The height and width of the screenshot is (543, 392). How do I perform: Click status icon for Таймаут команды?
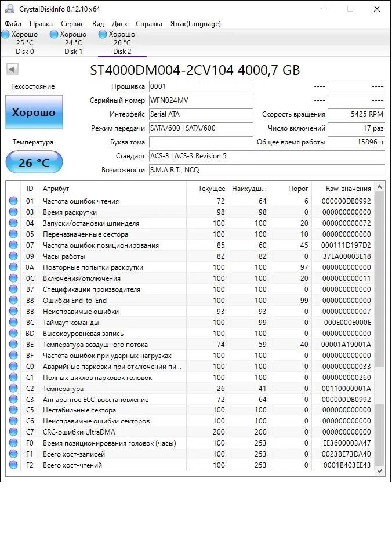(x=13, y=322)
